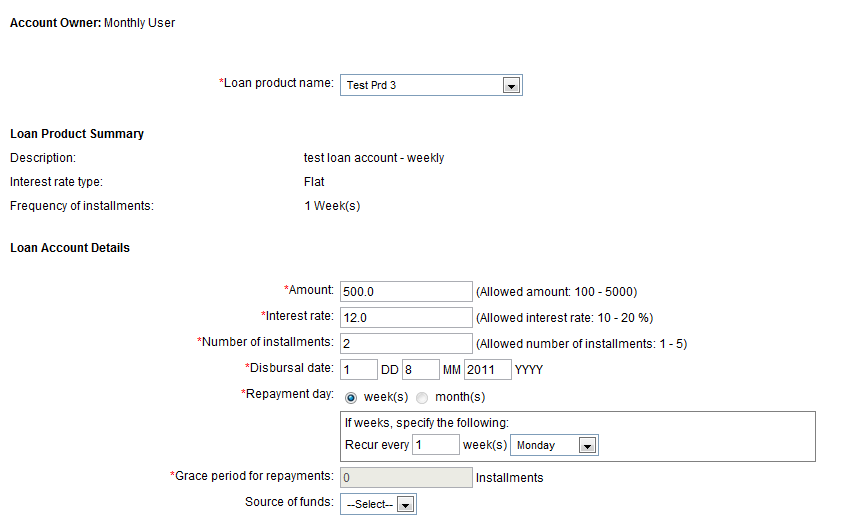The width and height of the screenshot is (846, 516).
Task: Focus the Interest rate field
Action: pos(405,317)
